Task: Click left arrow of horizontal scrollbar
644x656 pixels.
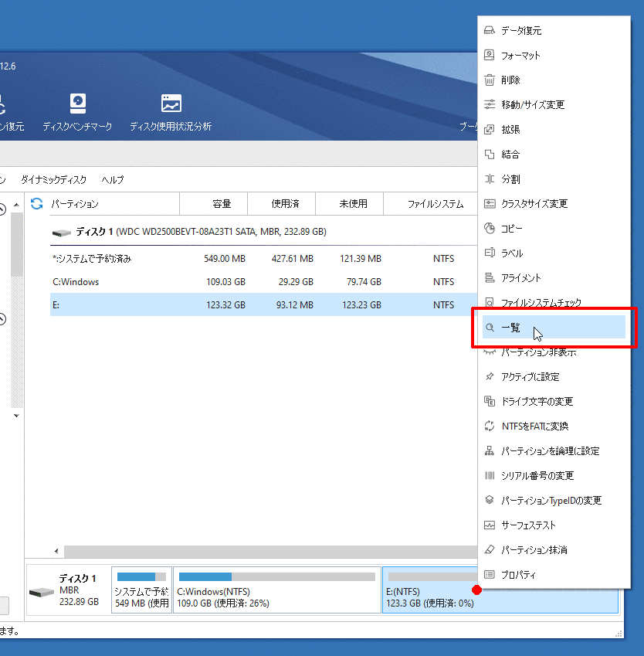Action: tap(56, 552)
